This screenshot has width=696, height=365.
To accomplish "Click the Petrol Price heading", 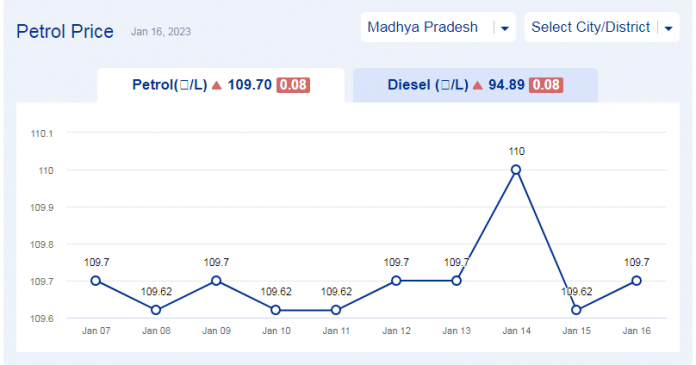I will click(65, 32).
